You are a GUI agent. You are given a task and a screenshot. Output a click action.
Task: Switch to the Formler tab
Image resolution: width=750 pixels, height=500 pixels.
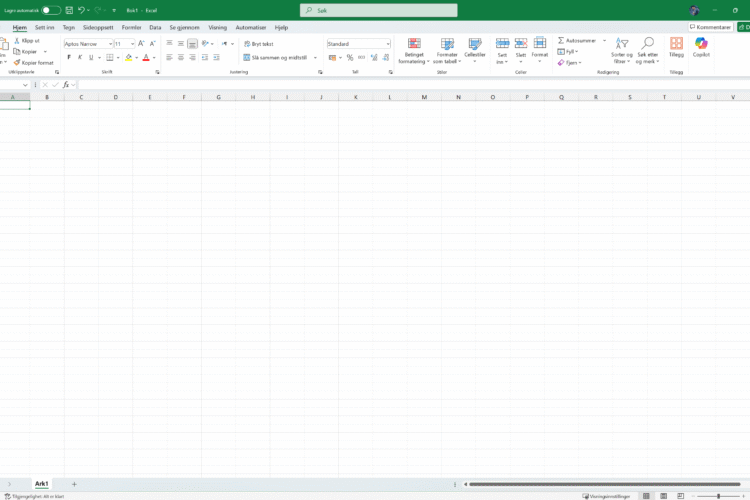[132, 28]
